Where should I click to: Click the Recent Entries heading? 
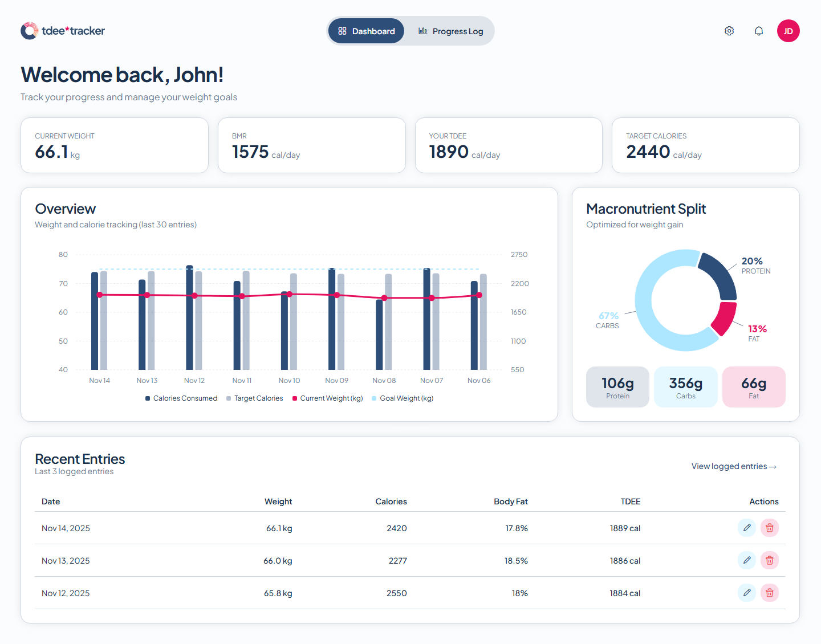80,459
